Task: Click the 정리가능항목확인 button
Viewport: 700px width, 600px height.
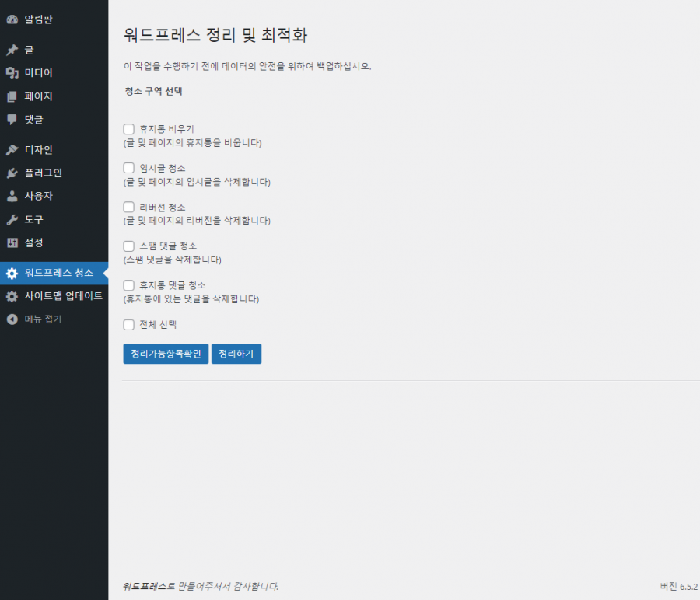Action: (166, 354)
